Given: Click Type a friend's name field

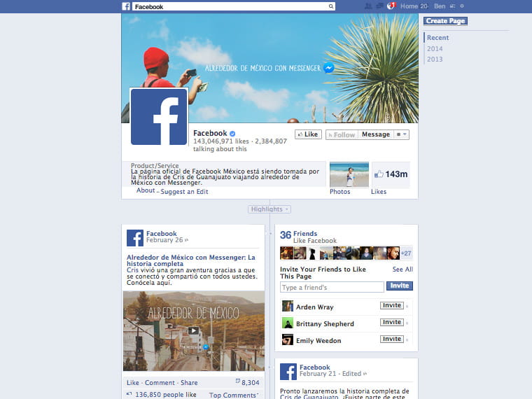Looking at the screenshot, I should tap(332, 287).
